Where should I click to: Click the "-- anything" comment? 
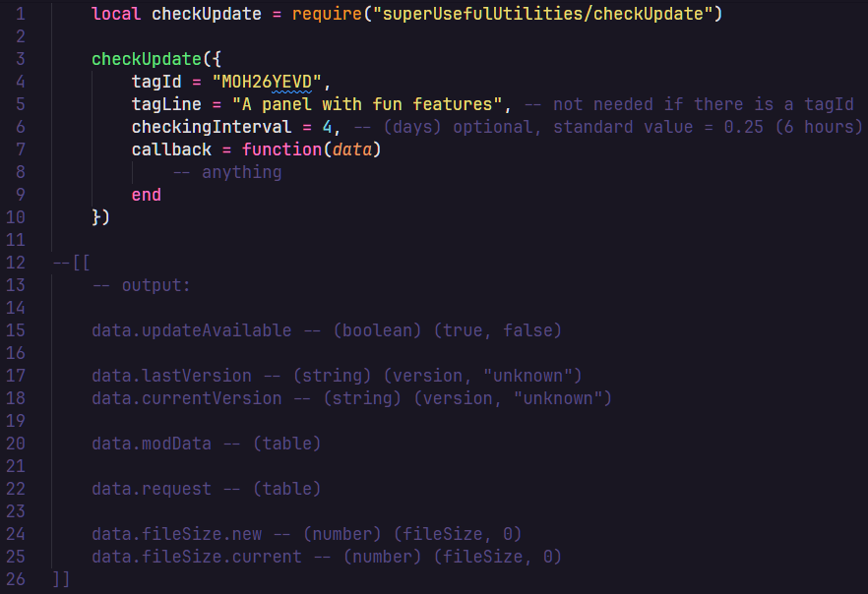coord(227,172)
